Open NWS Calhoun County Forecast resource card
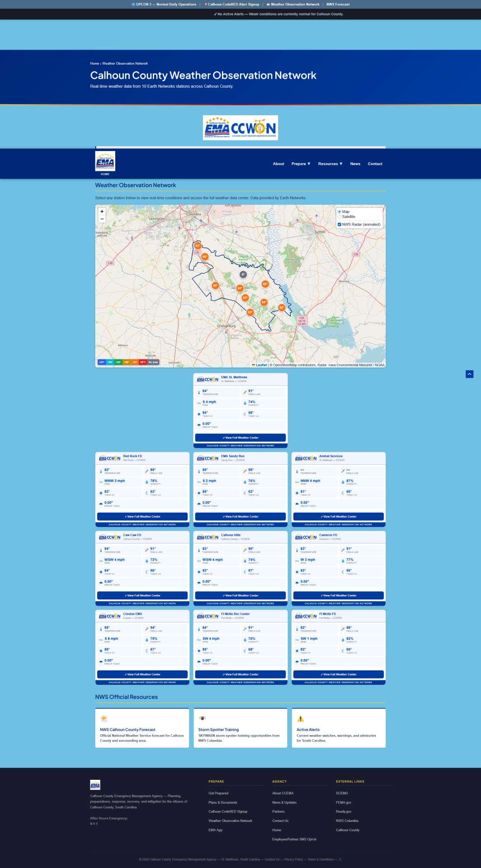Screen dimensions: 481x868 point(142,728)
